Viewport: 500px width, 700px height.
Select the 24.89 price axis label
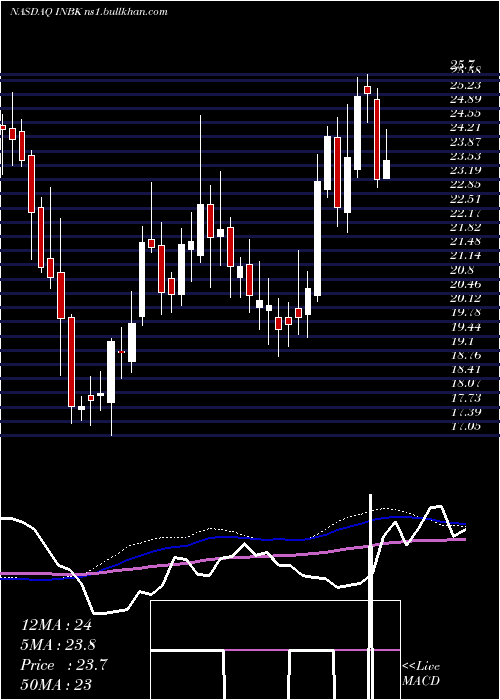(464, 100)
